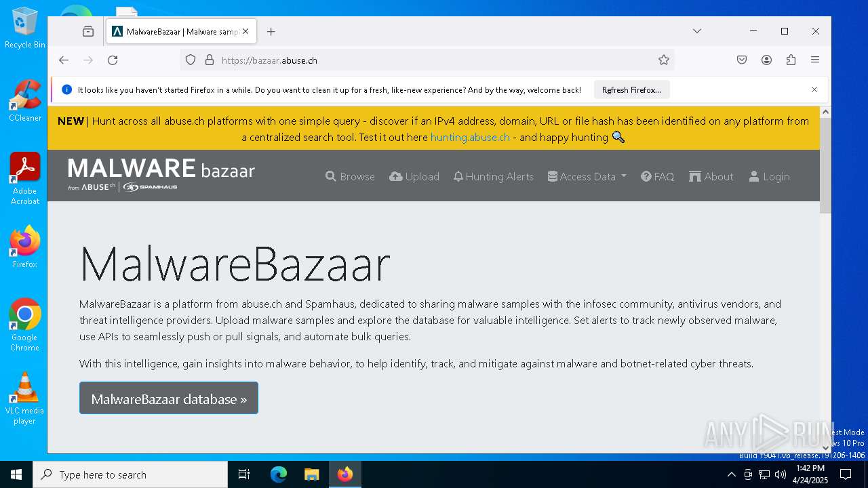Image resolution: width=868 pixels, height=488 pixels.
Task: Open network status tray icon
Action: (764, 474)
